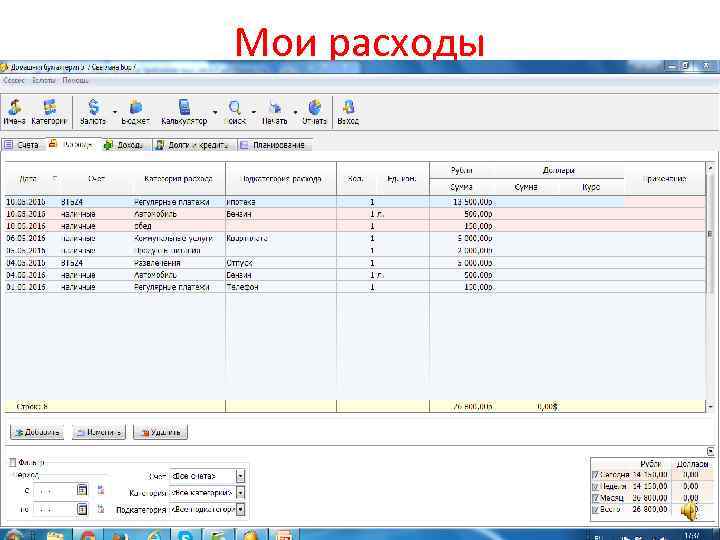
Task: Switch to the Планирование tab
Action: click(274, 145)
